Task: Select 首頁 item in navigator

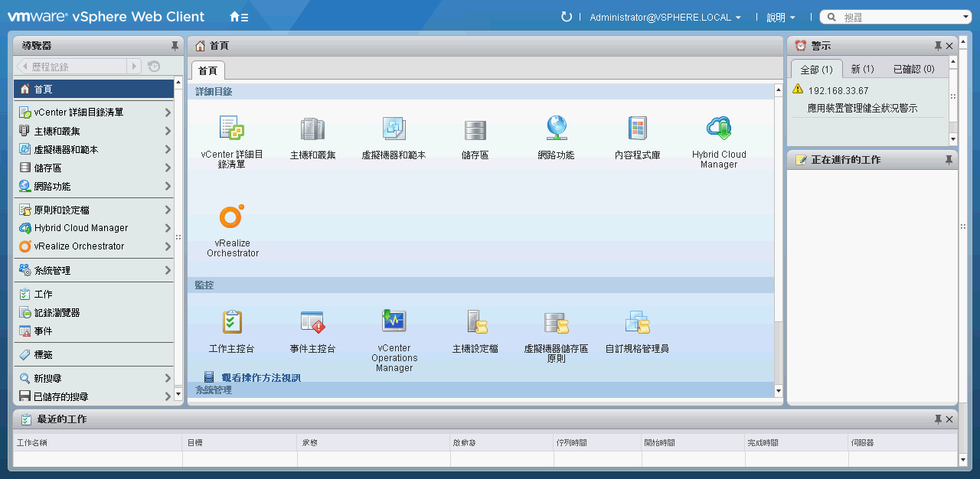Action: [x=94, y=89]
